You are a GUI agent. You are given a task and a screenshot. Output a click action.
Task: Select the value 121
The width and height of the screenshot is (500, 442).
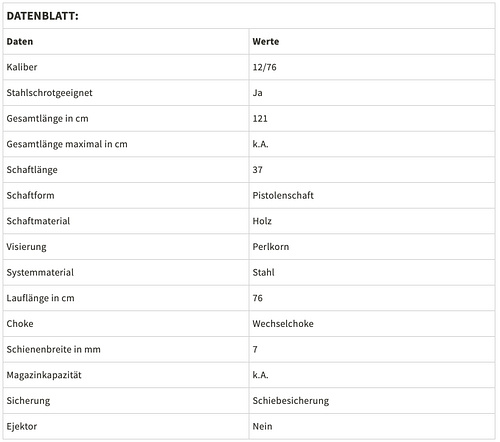pos(260,119)
